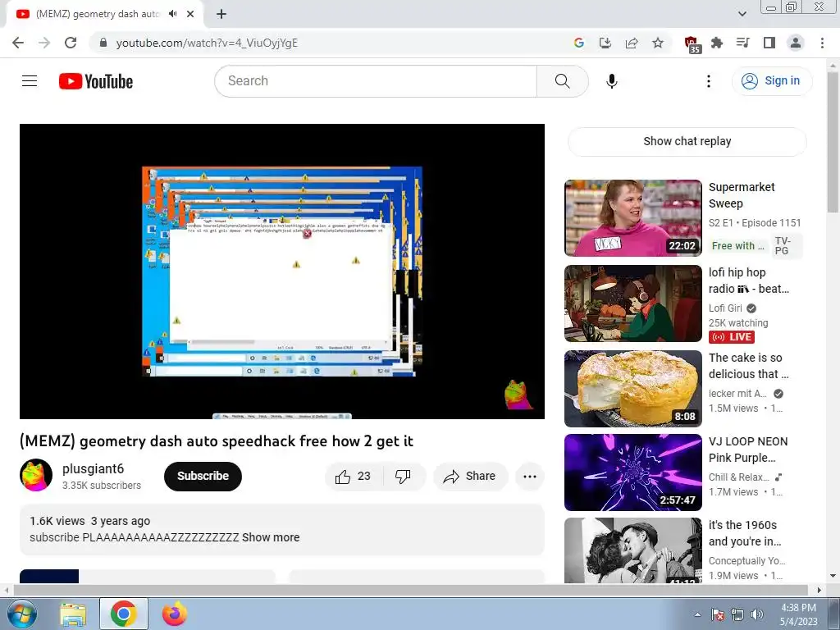Open media controls icon in toolbar
This screenshot has width=840, height=630.
pos(743,43)
